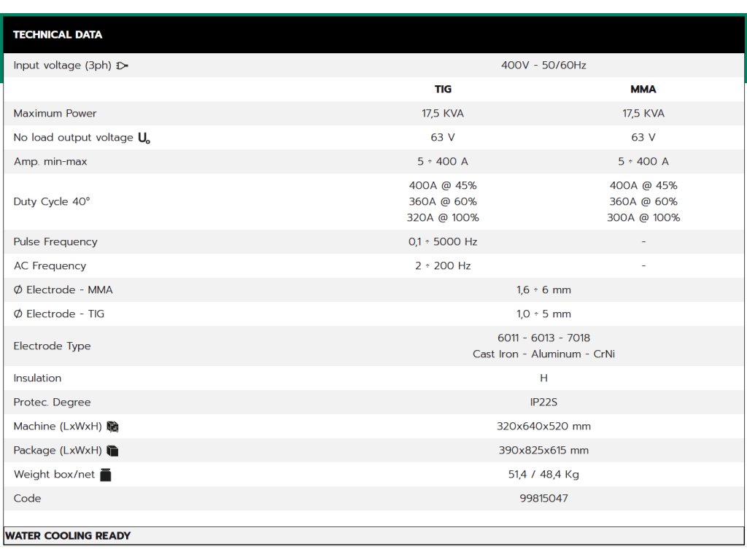The image size is (747, 560).
Task: Click the Cast Iron - Aluminum - CrNi text
Action: click(543, 354)
